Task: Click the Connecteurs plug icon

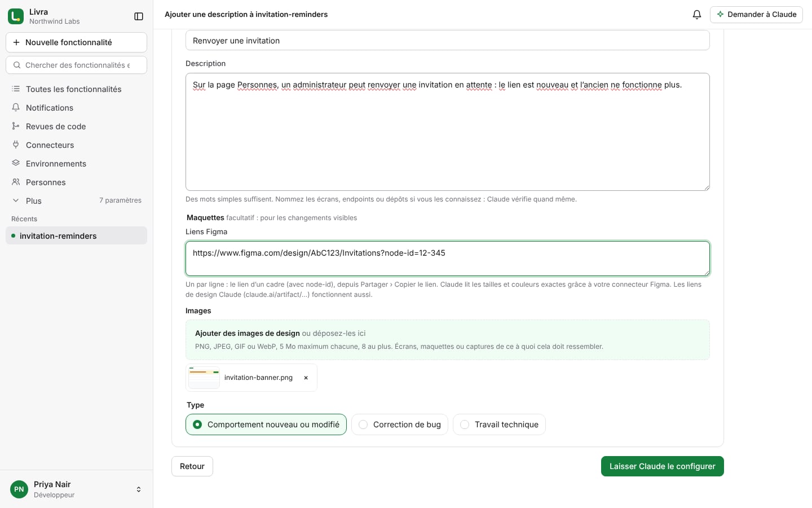Action: 16,144
